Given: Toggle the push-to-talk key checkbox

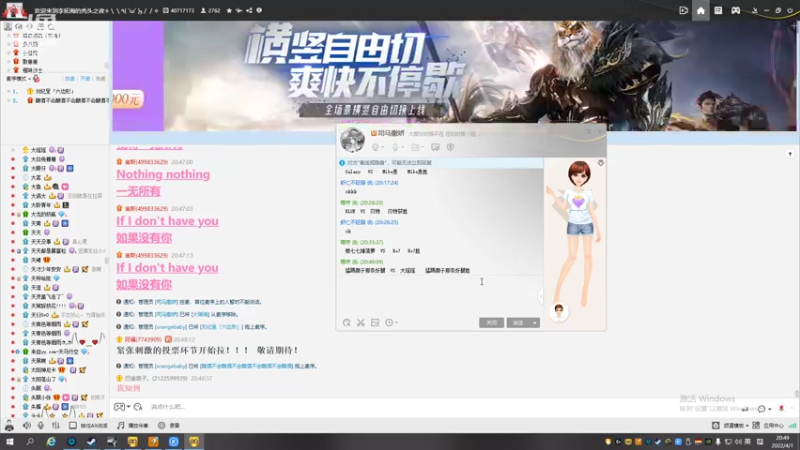Looking at the screenshot, I should click(x=73, y=426).
